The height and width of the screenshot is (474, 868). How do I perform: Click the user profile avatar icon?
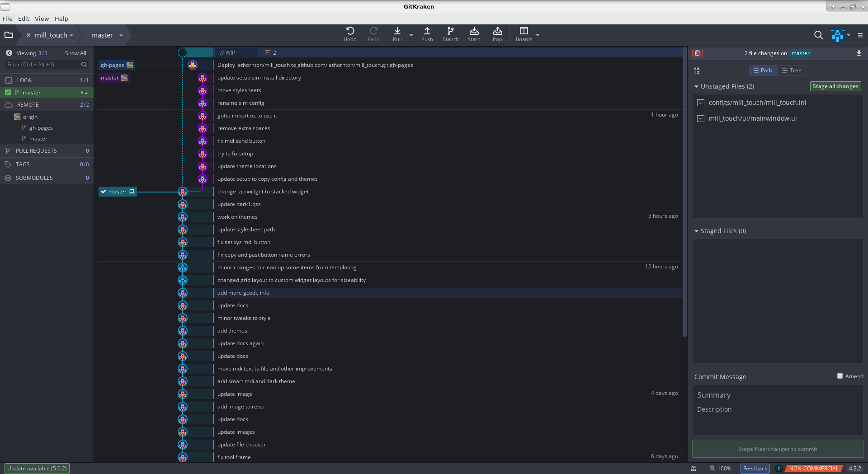pyautogui.click(x=837, y=35)
